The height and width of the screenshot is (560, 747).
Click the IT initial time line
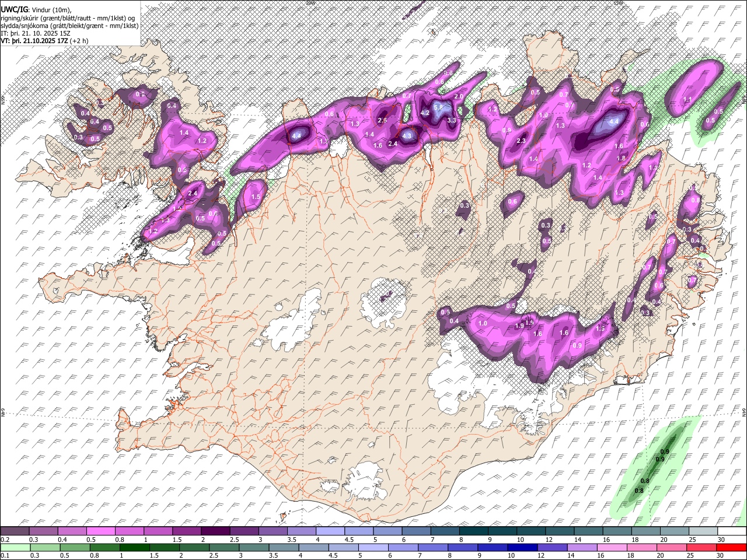point(36,33)
